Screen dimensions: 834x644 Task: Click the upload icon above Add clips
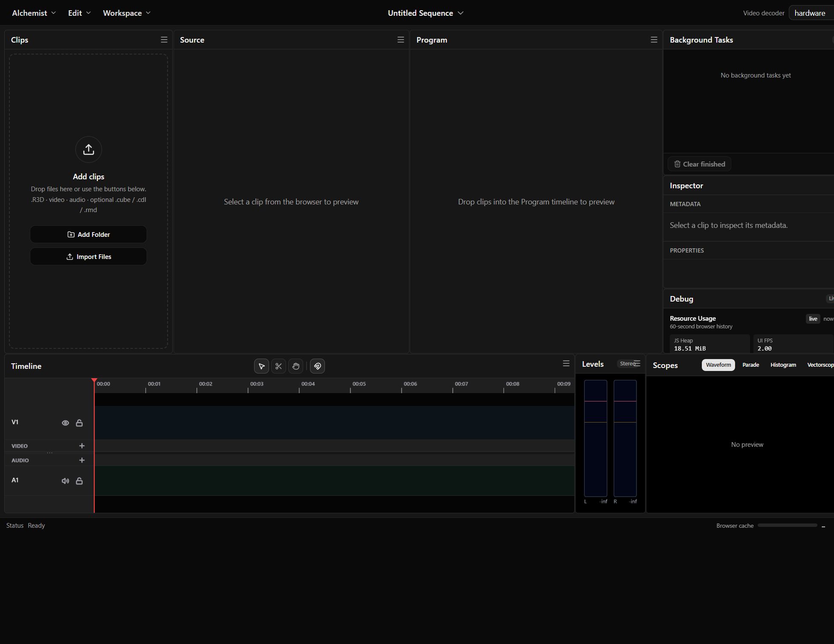[89, 149]
